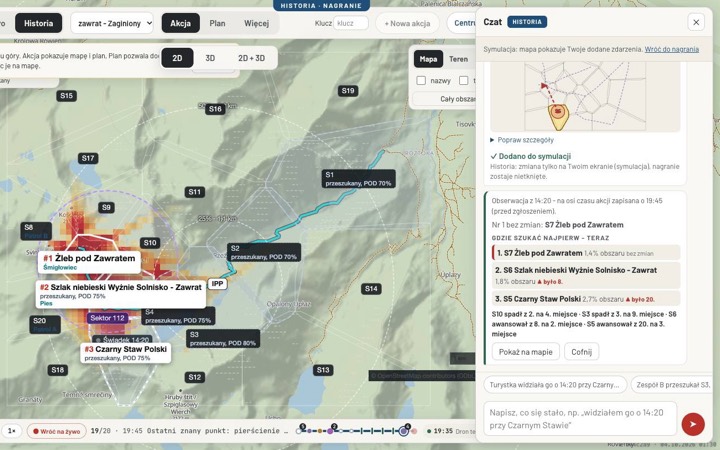The image size is (720, 450).
Task: Open the '#3 Czarny Staw Polski' map card
Action: pos(126,353)
